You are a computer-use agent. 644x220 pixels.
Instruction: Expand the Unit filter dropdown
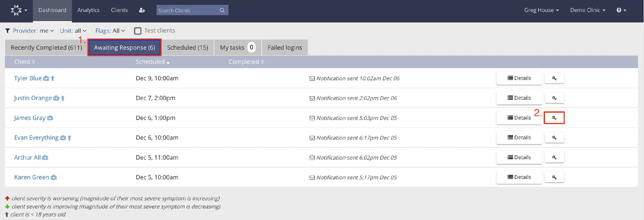[73, 31]
